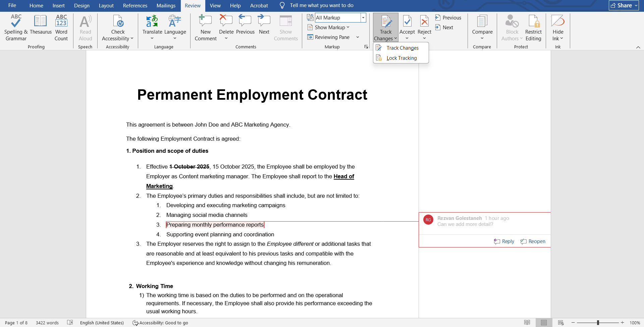
Task: Open Markup group dialog launcher
Action: click(366, 47)
